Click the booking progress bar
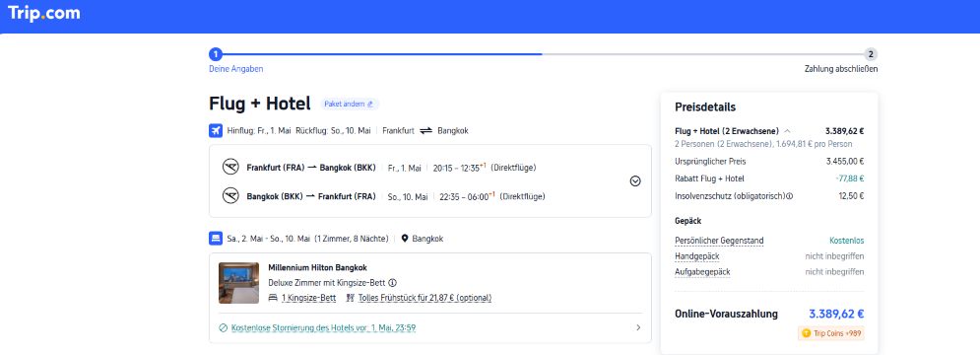 pyautogui.click(x=543, y=54)
